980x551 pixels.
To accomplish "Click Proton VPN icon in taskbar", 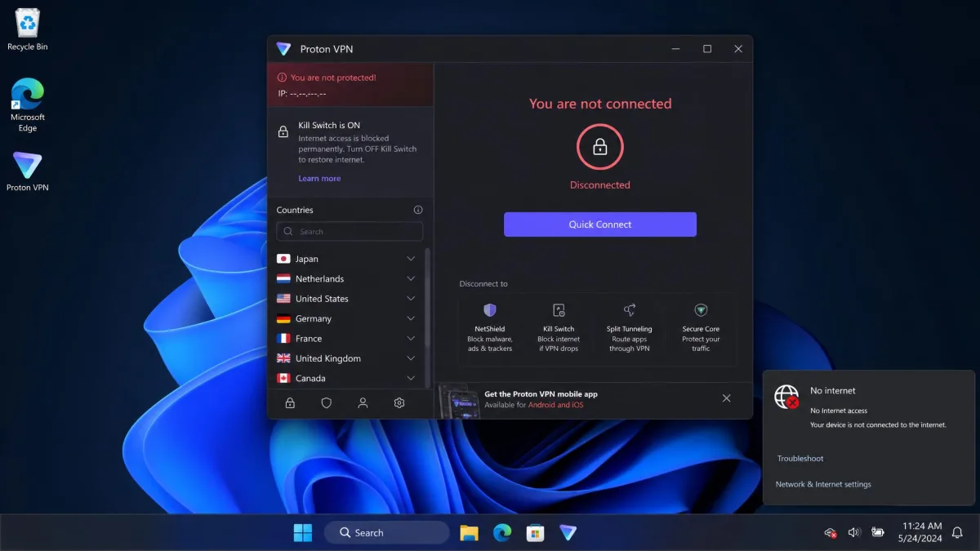I will point(568,532).
